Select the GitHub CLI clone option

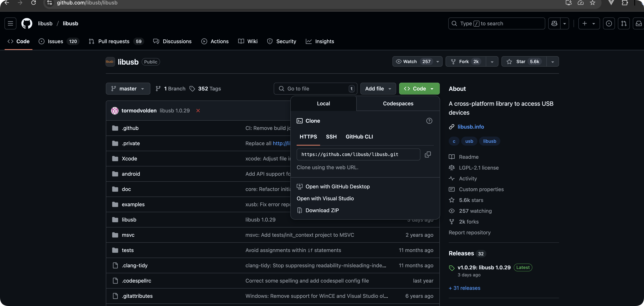tap(359, 137)
